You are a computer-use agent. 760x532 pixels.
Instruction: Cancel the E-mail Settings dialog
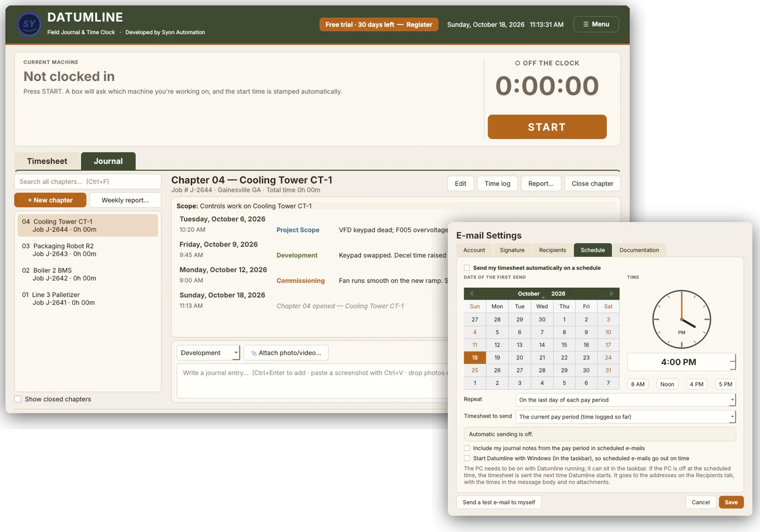point(701,503)
